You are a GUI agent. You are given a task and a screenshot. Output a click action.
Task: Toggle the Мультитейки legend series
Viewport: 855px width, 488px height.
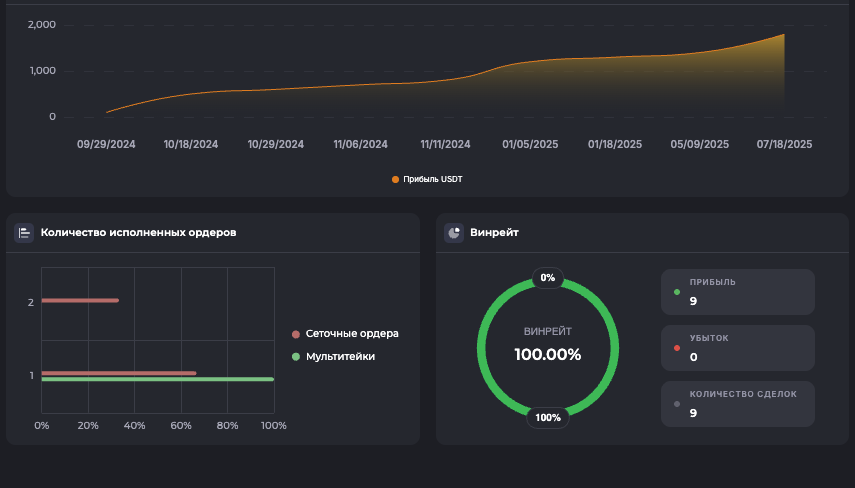(340, 356)
